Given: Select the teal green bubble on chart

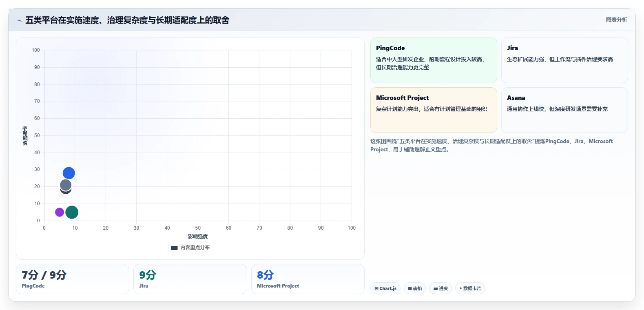Looking at the screenshot, I should [72, 212].
